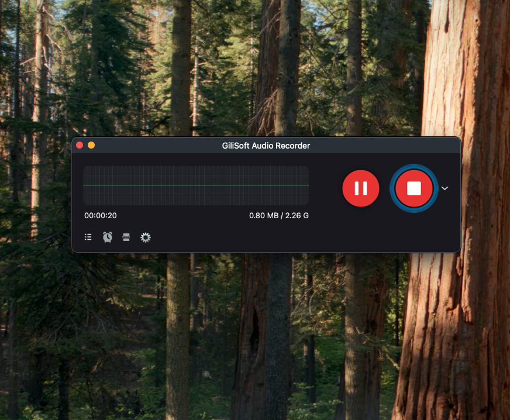Stop the audio recording
The height and width of the screenshot is (420, 510).
[x=413, y=188]
